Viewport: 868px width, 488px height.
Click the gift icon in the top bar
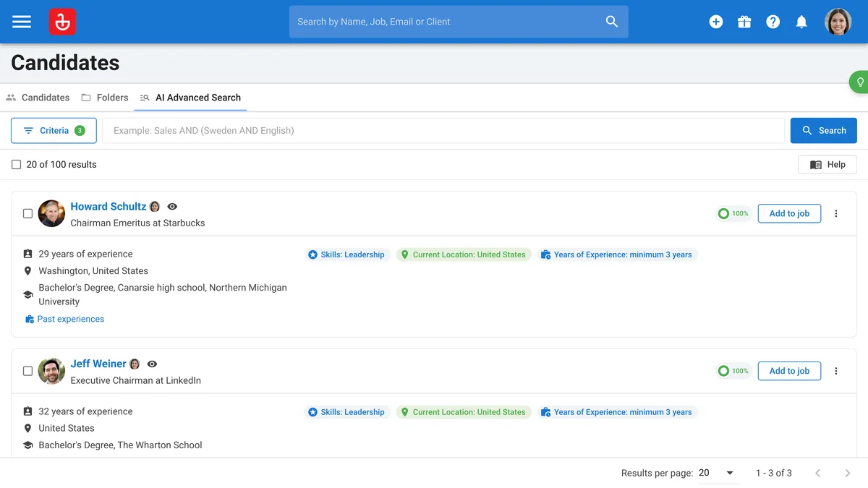click(744, 21)
